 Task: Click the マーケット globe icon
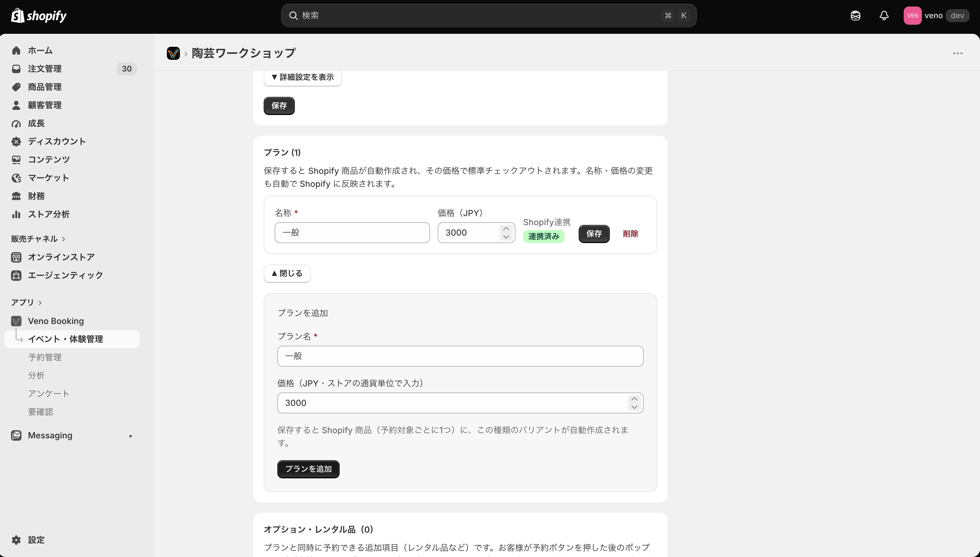[16, 178]
